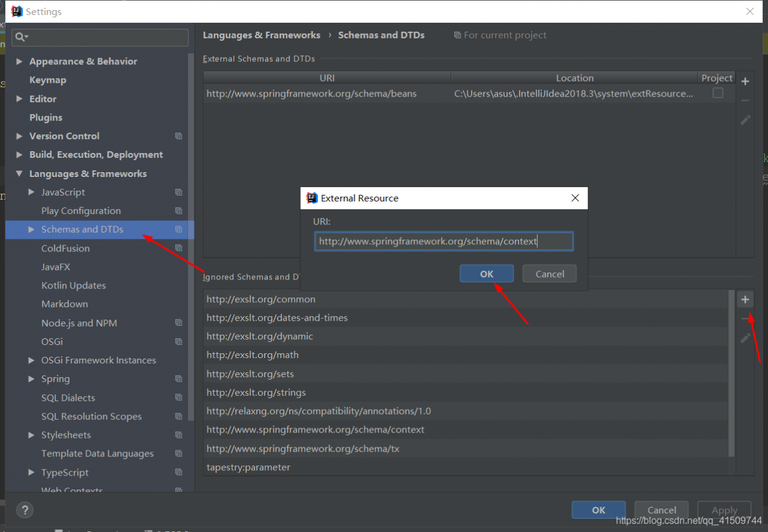Expand the Version Control node
This screenshot has height=532, width=768.
tap(20, 136)
